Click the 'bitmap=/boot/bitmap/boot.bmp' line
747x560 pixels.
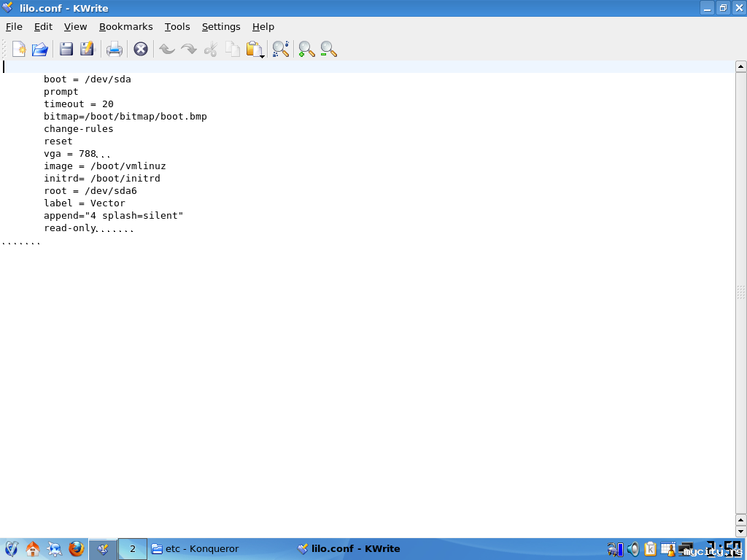(x=125, y=116)
